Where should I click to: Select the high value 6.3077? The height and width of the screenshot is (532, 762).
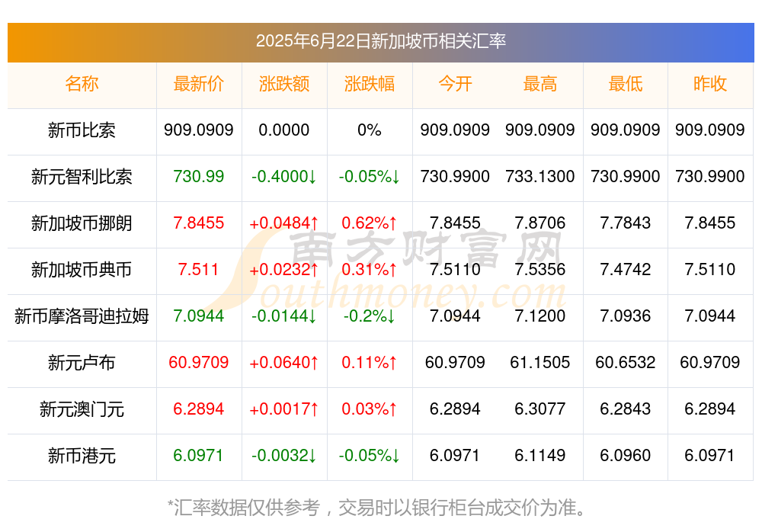coord(540,409)
